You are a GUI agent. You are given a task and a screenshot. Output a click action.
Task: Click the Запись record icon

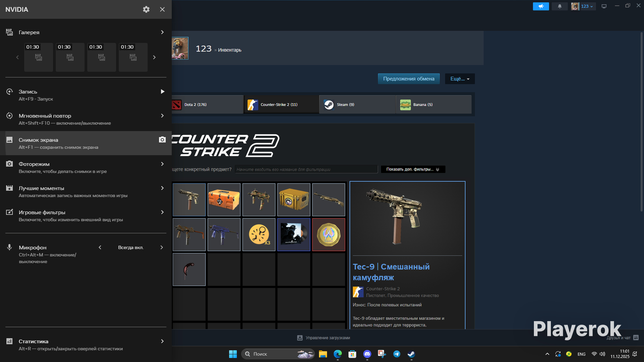pos(9,92)
